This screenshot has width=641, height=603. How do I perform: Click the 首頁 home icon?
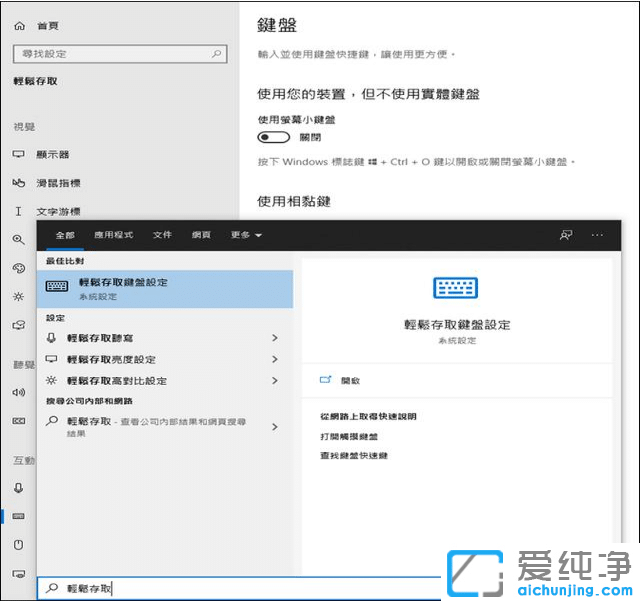(19, 25)
